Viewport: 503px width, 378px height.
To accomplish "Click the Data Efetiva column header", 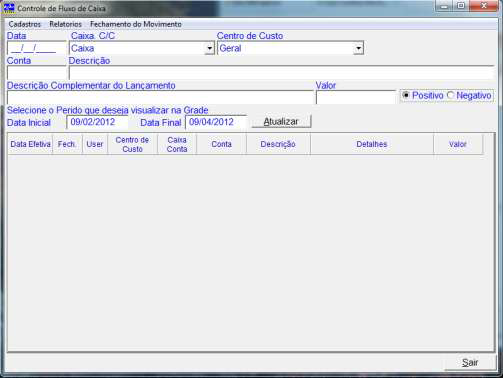I will 30,144.
